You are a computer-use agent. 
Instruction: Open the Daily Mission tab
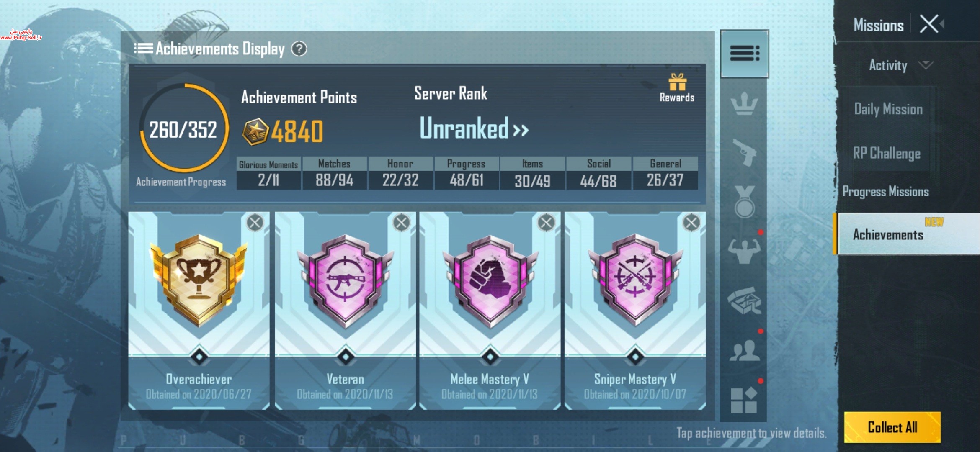888,109
